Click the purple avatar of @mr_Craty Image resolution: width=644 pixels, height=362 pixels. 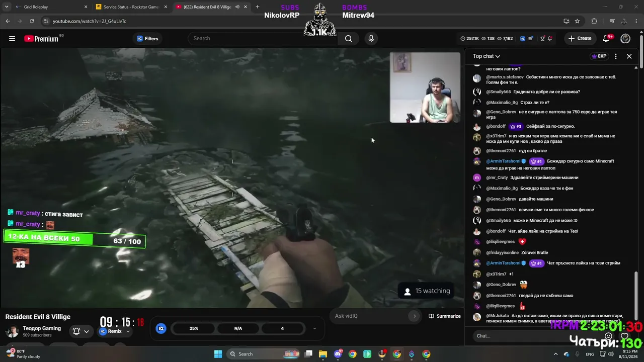click(477, 177)
